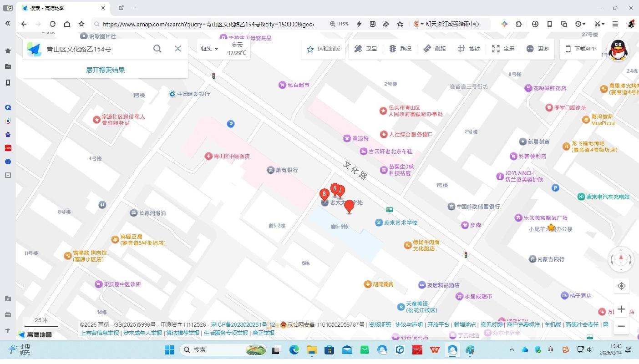The width and height of the screenshot is (639, 364).
Task: Open 体验新版 new version button
Action: tap(324, 49)
